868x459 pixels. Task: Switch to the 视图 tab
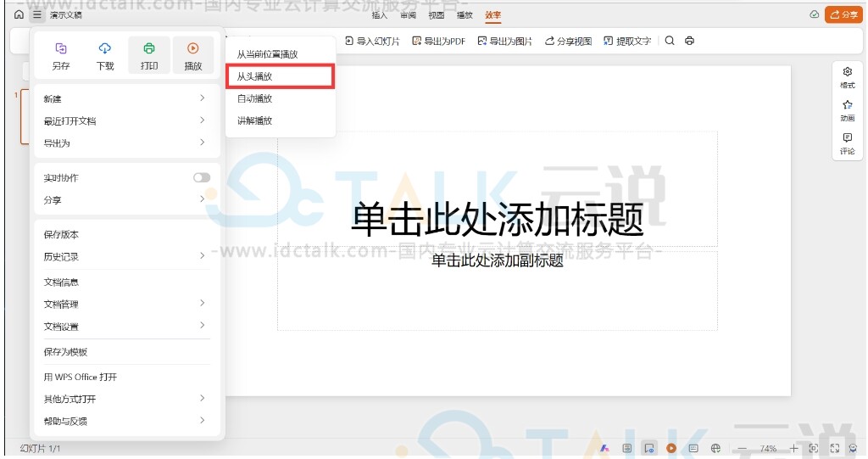[x=437, y=15]
